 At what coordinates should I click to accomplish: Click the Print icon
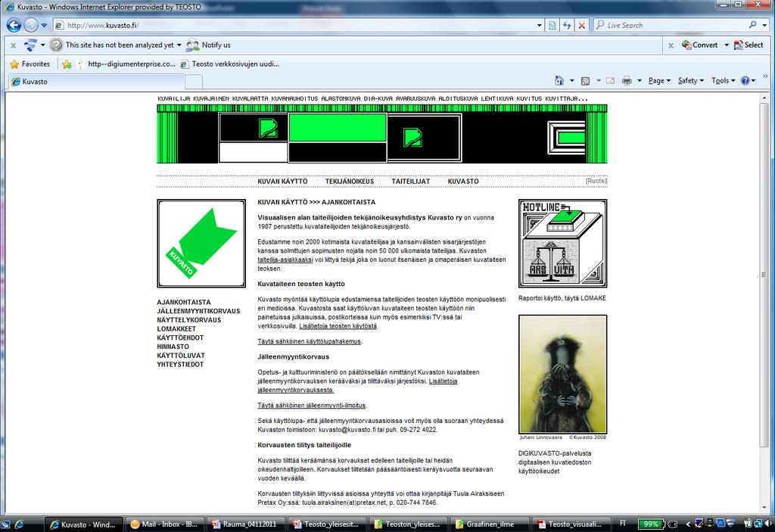pyautogui.click(x=627, y=80)
